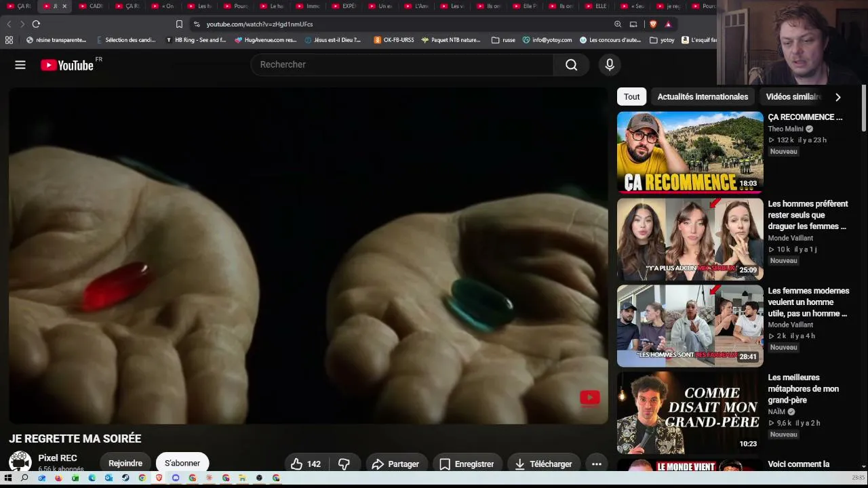
Task: Open the Windows Start menu
Action: (8, 478)
